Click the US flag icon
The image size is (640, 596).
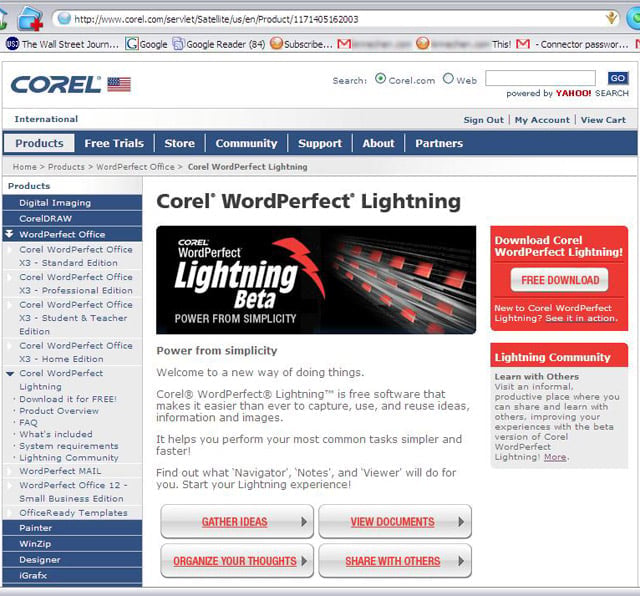pyautogui.click(x=119, y=85)
